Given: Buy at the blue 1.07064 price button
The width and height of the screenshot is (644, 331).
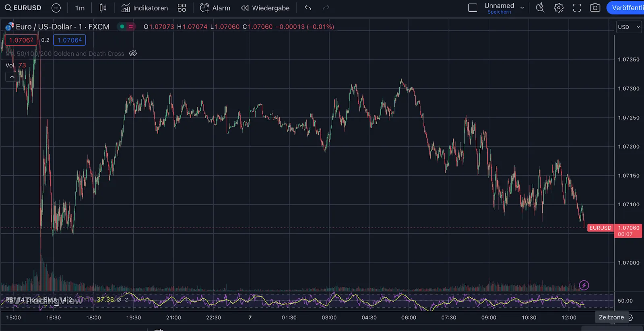Looking at the screenshot, I should tap(70, 40).
